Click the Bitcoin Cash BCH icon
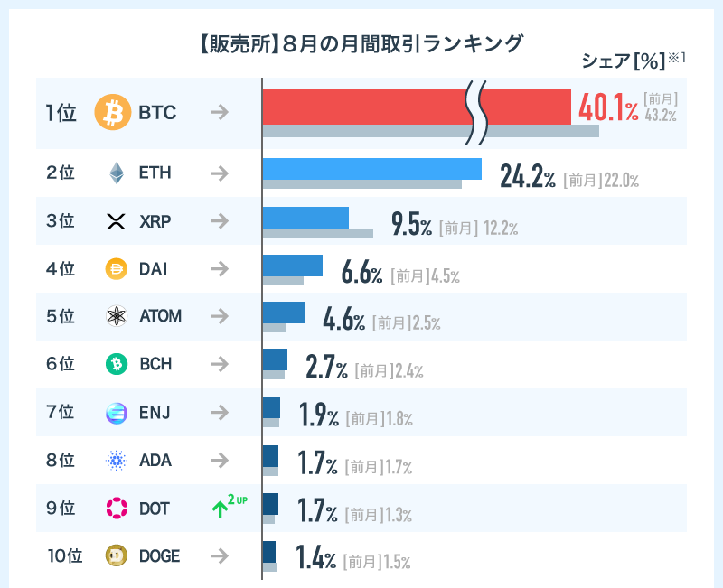This screenshot has width=723, height=588. tap(116, 364)
